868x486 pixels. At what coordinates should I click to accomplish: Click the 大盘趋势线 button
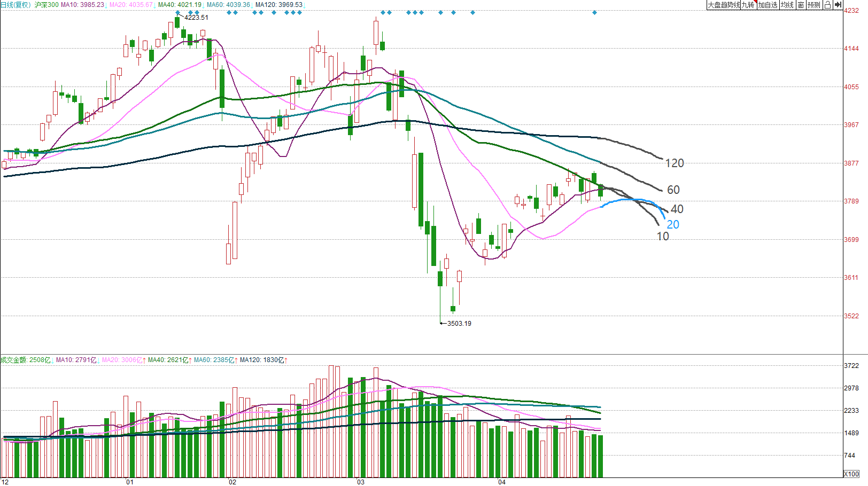pos(723,5)
